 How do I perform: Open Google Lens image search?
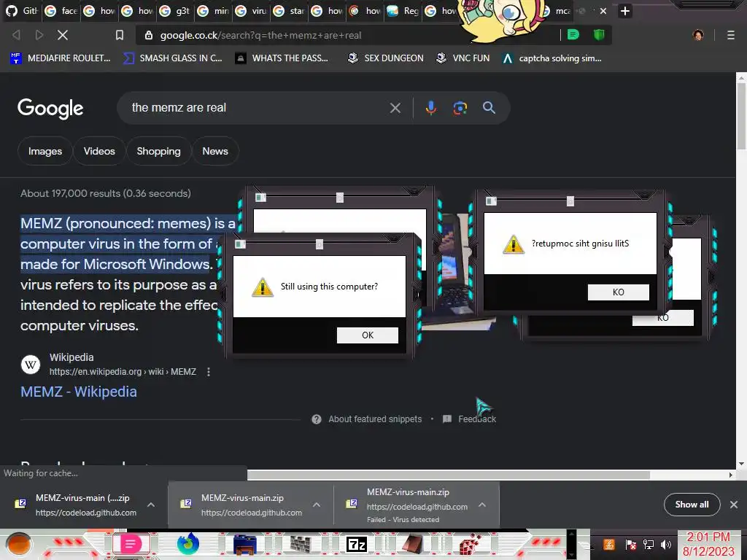pyautogui.click(x=460, y=108)
